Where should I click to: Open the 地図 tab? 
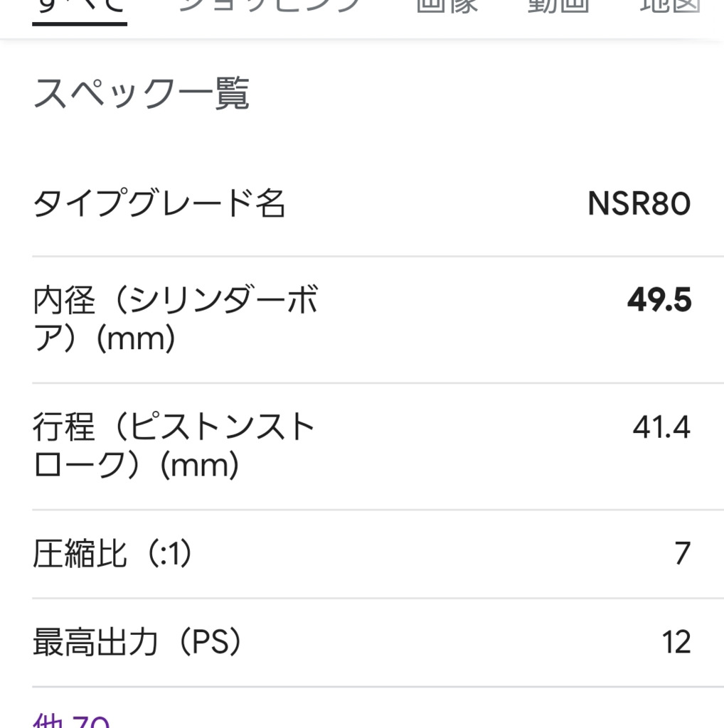pos(669,6)
